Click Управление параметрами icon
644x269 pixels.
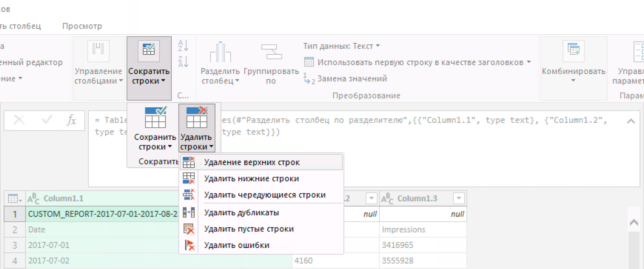point(639,52)
